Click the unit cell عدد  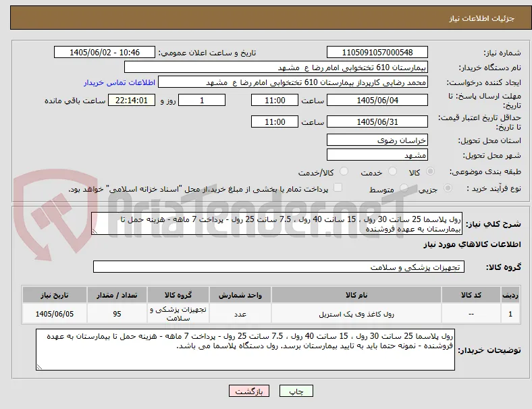240,314
